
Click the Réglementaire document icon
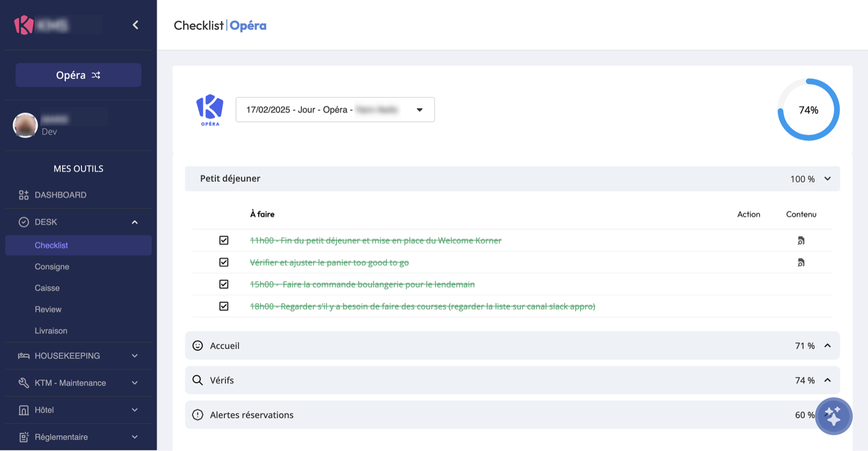[x=23, y=437]
